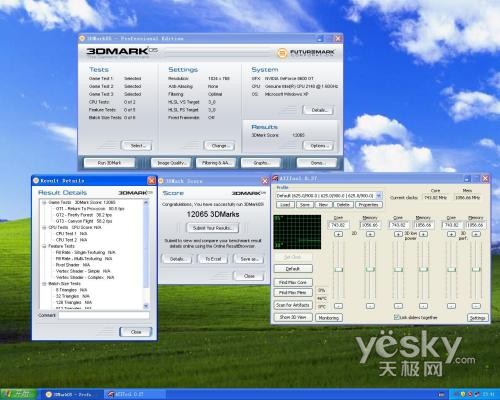Click the 3D low power Core slider handle
Screen dimensions: 500x400
tap(398, 269)
